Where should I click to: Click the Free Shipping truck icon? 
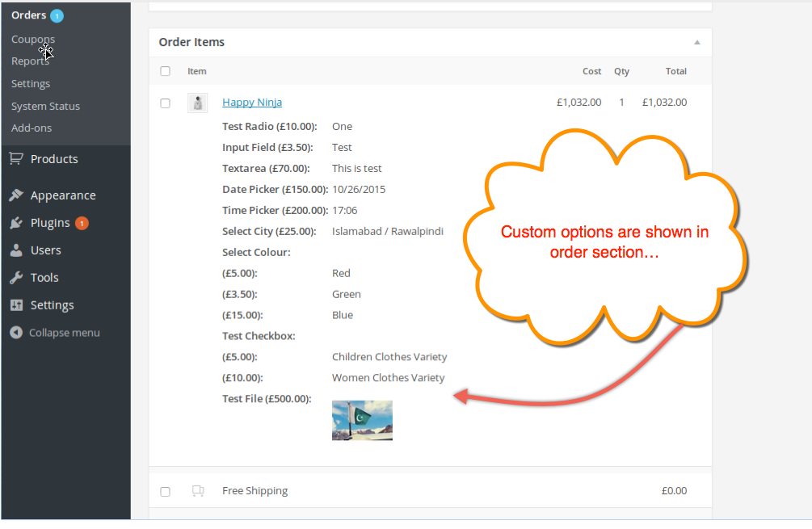click(x=198, y=490)
